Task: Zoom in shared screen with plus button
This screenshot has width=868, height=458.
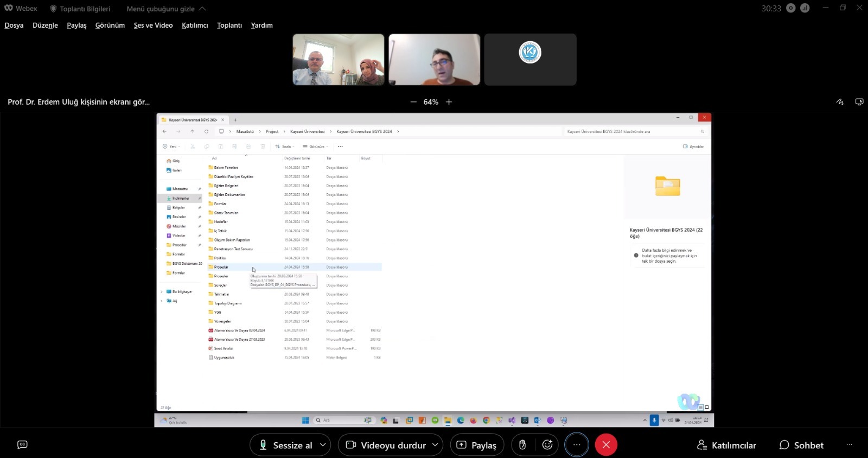Action: point(449,102)
